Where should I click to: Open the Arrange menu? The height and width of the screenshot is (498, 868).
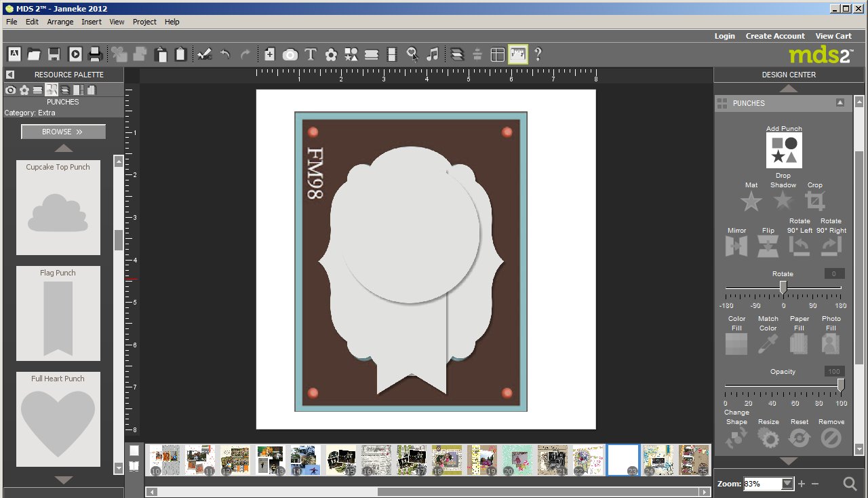(60, 22)
